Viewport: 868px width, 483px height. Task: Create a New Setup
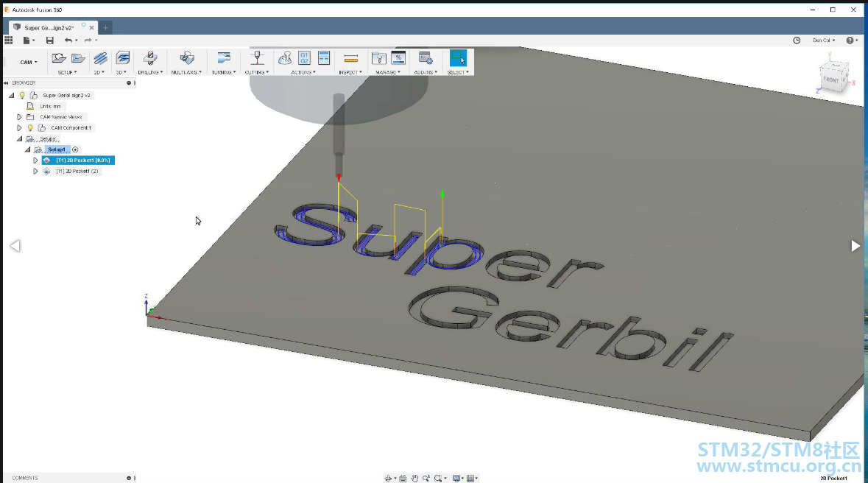(59, 57)
